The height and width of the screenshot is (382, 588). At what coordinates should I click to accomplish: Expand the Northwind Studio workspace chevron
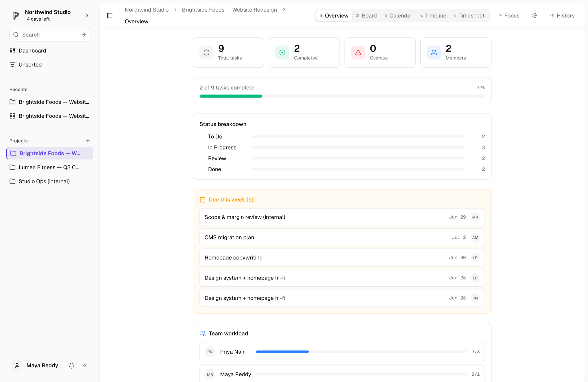click(x=87, y=15)
